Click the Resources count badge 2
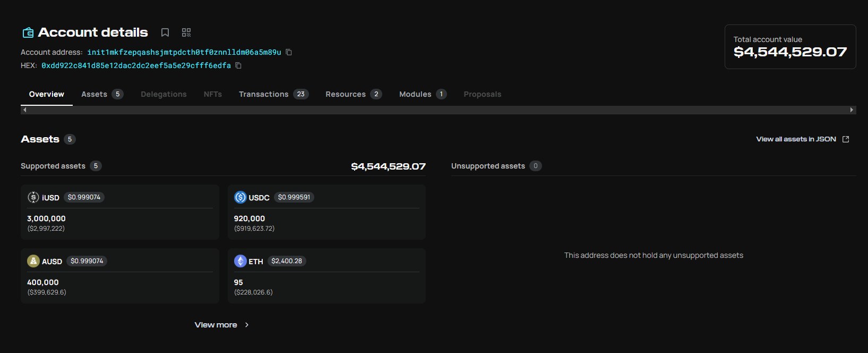Screen dimensions: 868x353 coord(376,94)
